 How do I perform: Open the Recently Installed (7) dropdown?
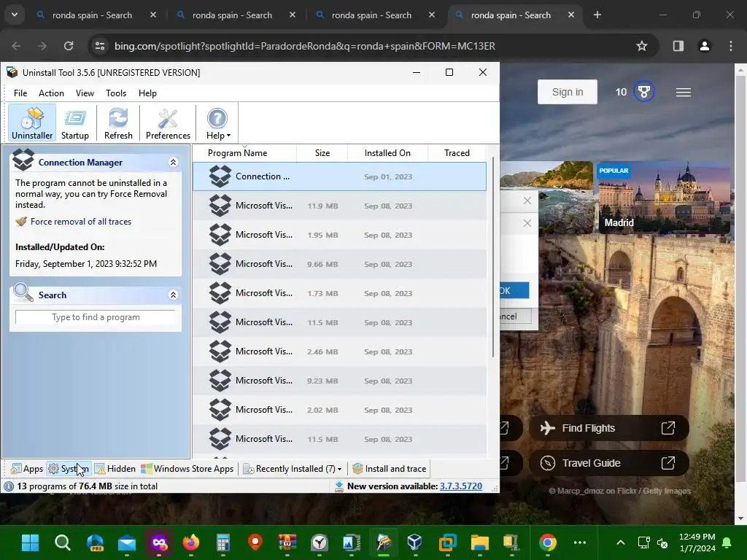(x=293, y=469)
